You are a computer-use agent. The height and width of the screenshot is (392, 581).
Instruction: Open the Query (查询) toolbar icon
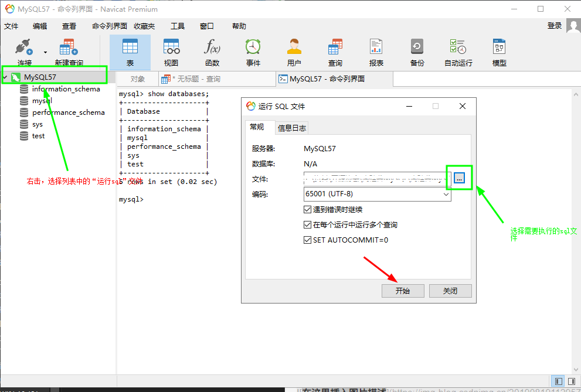tap(335, 52)
